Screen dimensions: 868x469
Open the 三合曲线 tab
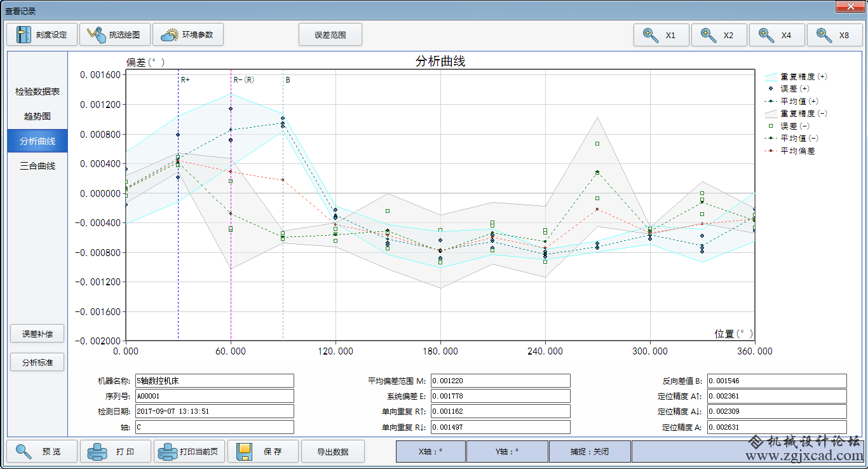tap(37, 166)
